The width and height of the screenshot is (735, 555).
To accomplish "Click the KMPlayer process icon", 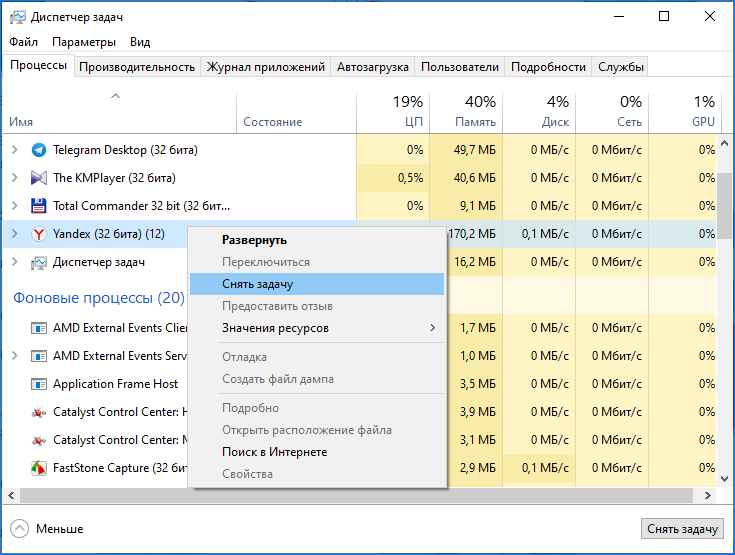I will click(x=39, y=178).
